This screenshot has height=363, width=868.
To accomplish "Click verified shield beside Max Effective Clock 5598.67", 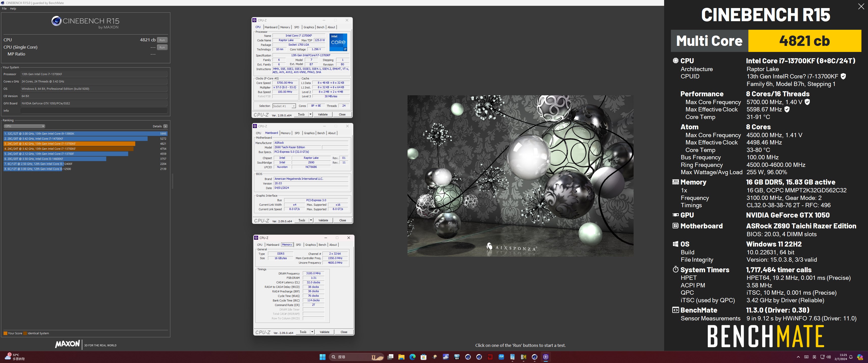I will pos(787,109).
